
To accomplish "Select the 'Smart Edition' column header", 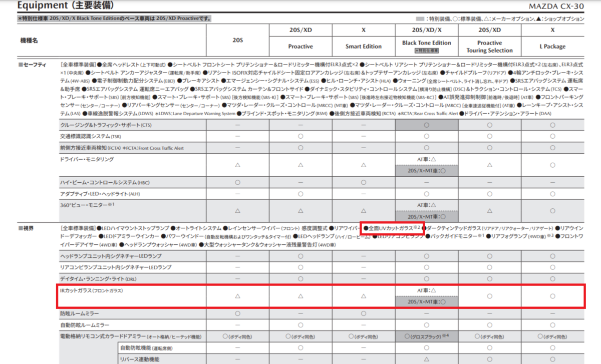I will [x=364, y=47].
